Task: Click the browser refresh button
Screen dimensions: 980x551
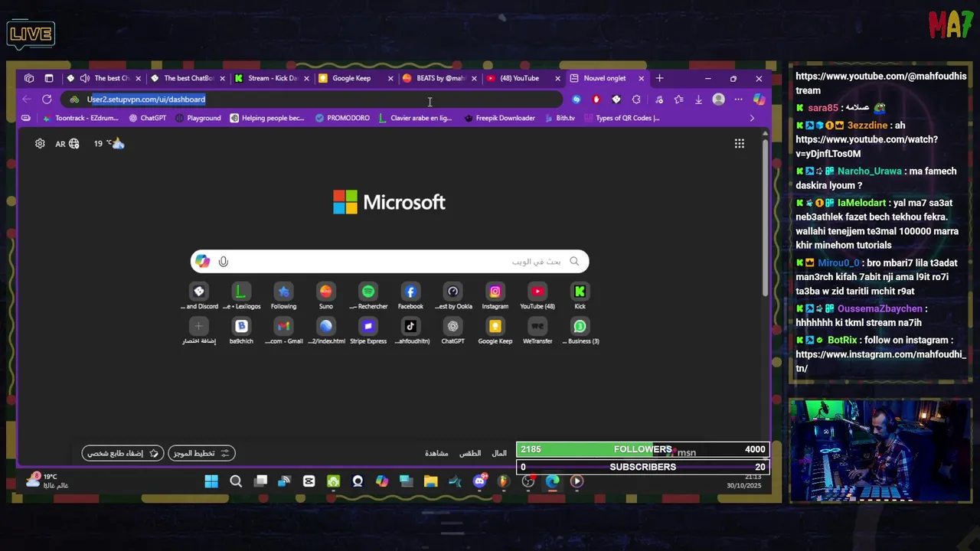Action: tap(47, 99)
